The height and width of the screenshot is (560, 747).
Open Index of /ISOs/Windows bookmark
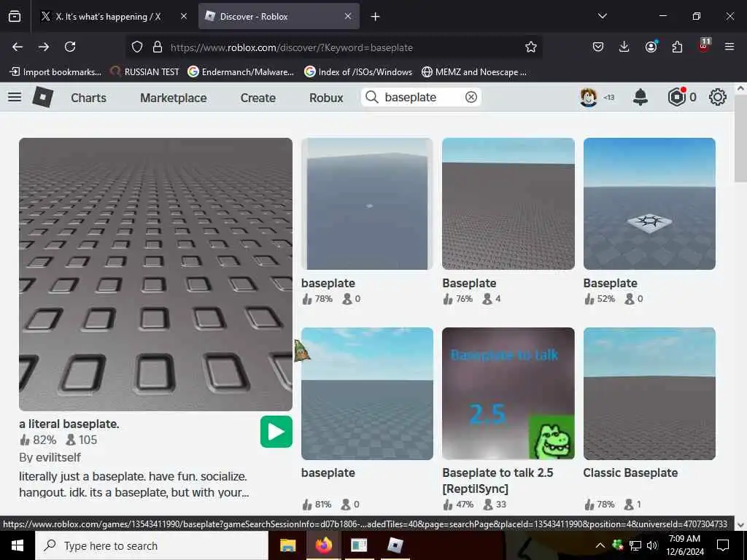tap(358, 72)
